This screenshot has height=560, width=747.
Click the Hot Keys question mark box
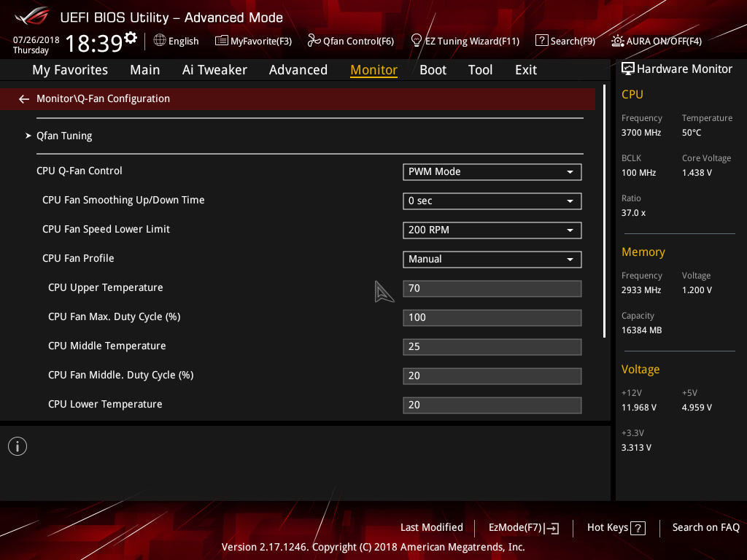point(638,528)
